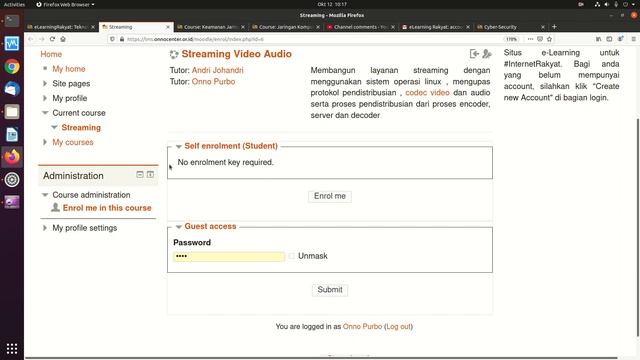
Task: Open the browser home page icon
Action: [63, 39]
